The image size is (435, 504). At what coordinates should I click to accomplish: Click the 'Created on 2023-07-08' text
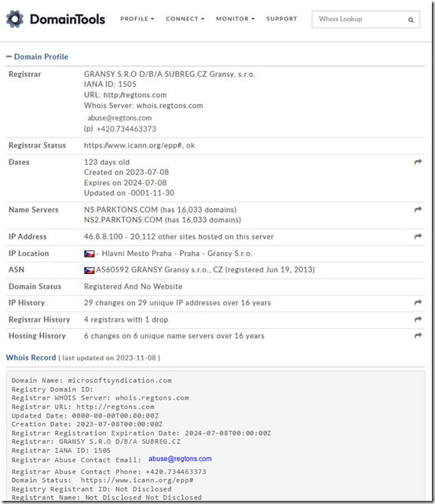pos(126,172)
